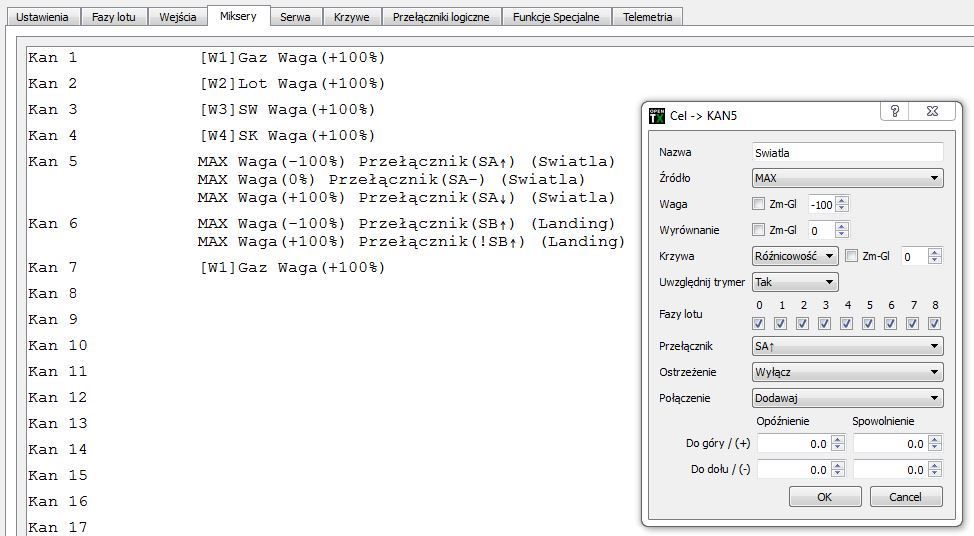Viewport: 974px width, 536px height.
Task: Select the Kan 6 SB↑ Landing mixer line
Action: coord(406,224)
